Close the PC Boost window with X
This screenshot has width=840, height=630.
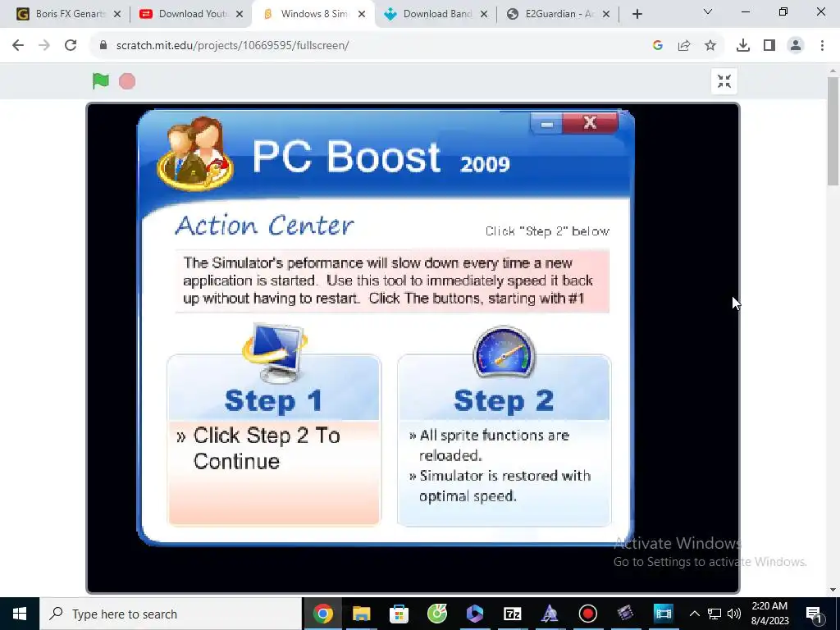(x=591, y=123)
